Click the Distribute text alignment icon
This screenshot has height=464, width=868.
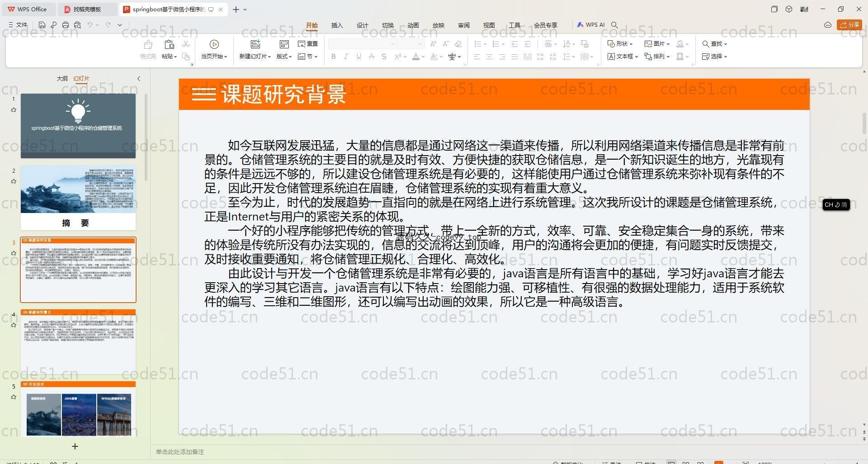tap(527, 57)
